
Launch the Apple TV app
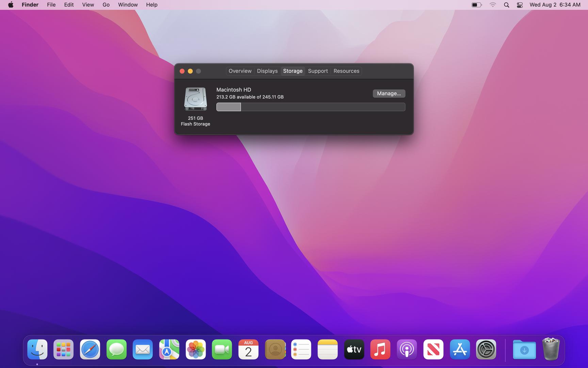coord(354,349)
